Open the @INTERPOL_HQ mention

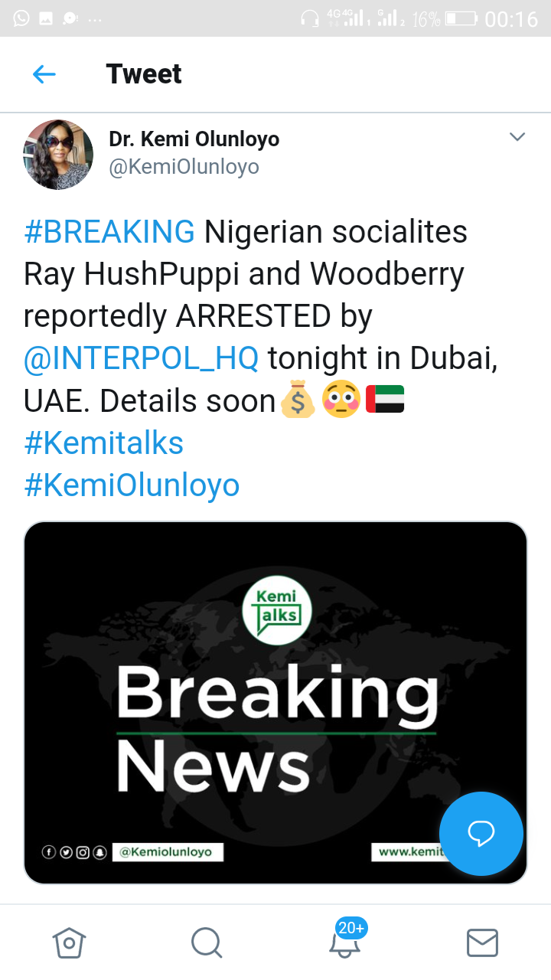point(141,358)
